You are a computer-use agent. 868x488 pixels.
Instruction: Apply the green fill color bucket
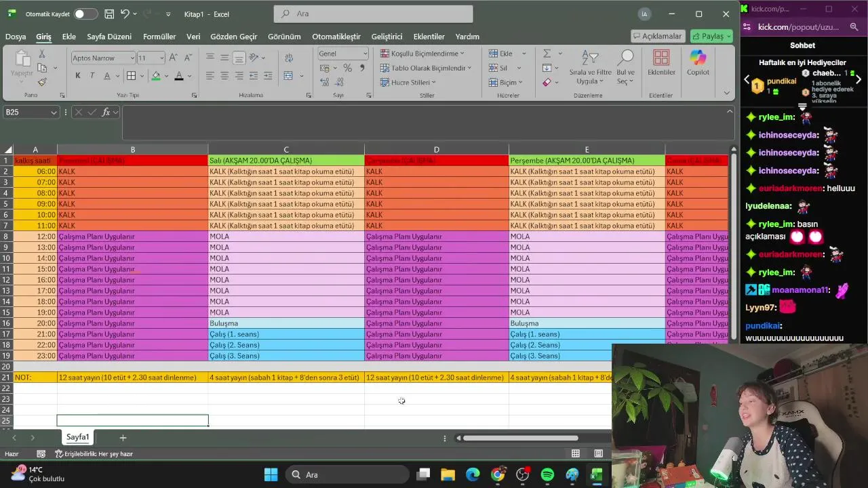point(156,76)
